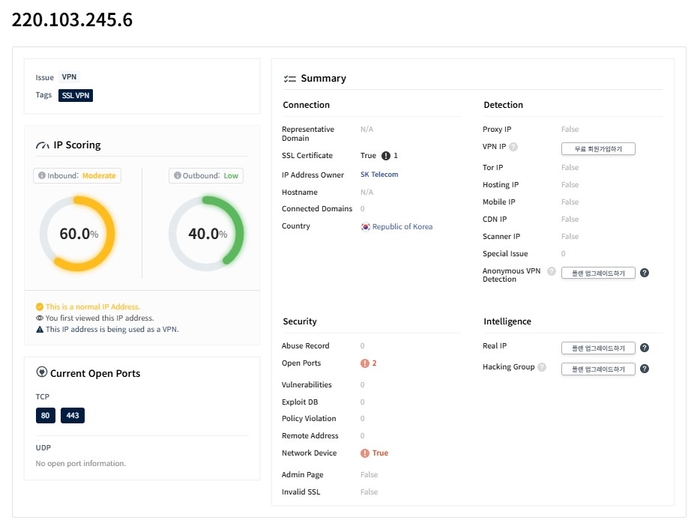
Task: Click the free sign-up button for VPN IP
Action: [x=598, y=148]
